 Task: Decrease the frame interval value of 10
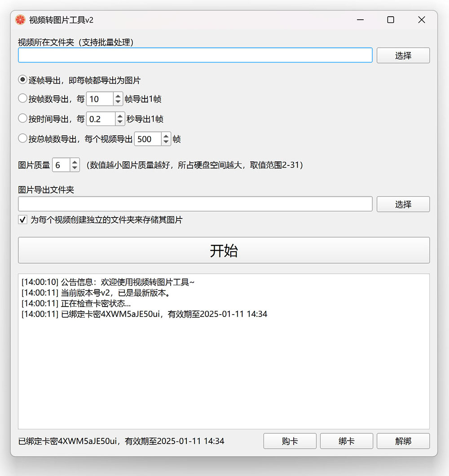click(x=118, y=102)
